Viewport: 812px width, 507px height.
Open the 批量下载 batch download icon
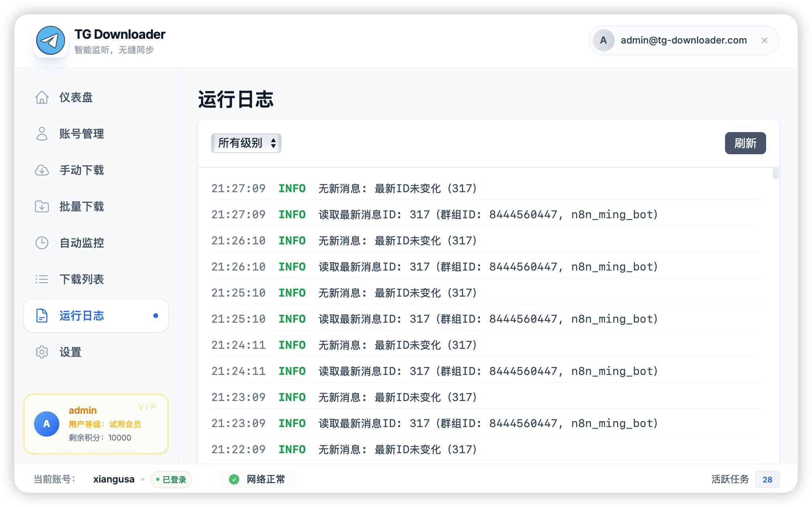point(42,206)
